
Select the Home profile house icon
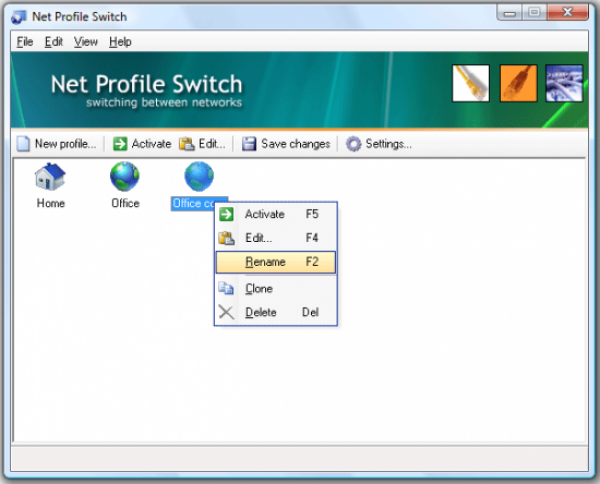(x=50, y=177)
